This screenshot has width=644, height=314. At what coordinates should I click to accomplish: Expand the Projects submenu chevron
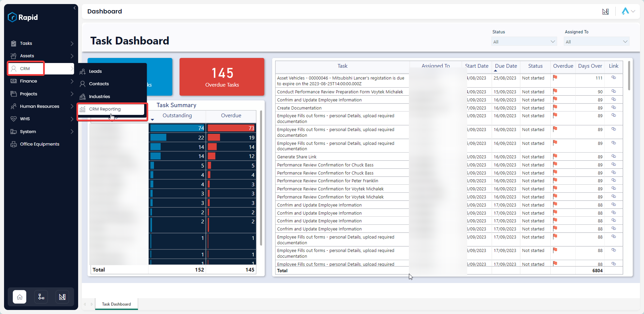point(72,94)
